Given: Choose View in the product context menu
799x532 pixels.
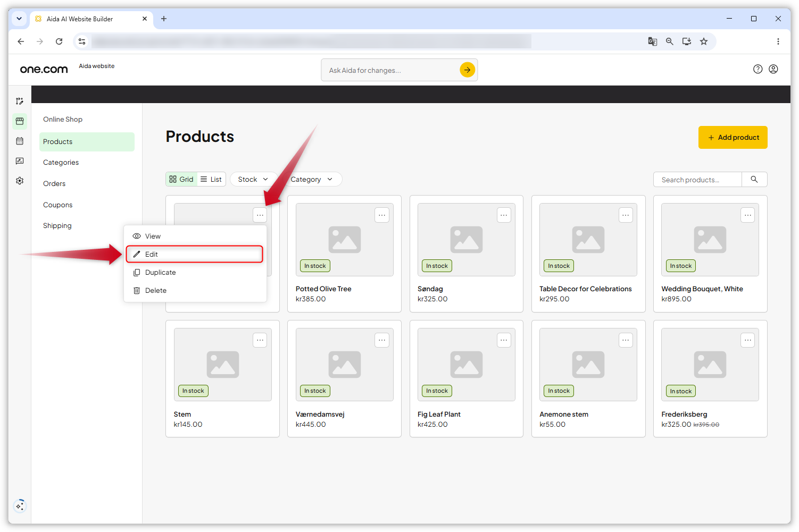Looking at the screenshot, I should point(195,236).
